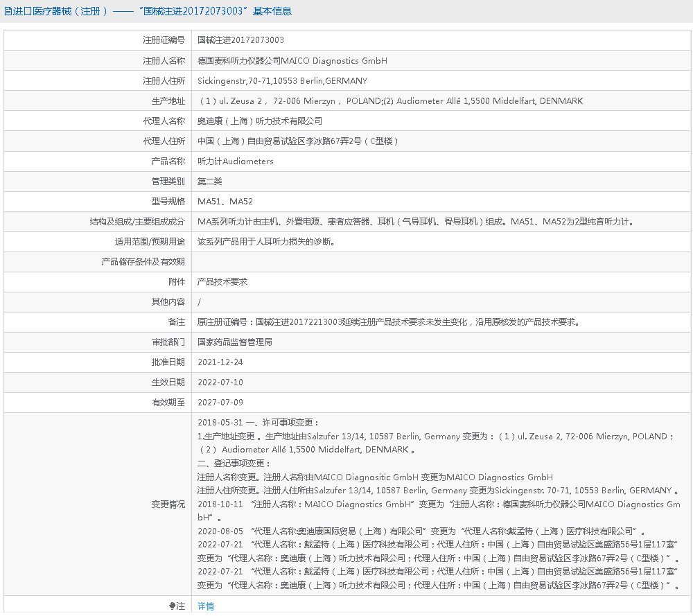Click the agent name 奥迪康（上海）听力技术有限公司 value

click(x=260, y=121)
